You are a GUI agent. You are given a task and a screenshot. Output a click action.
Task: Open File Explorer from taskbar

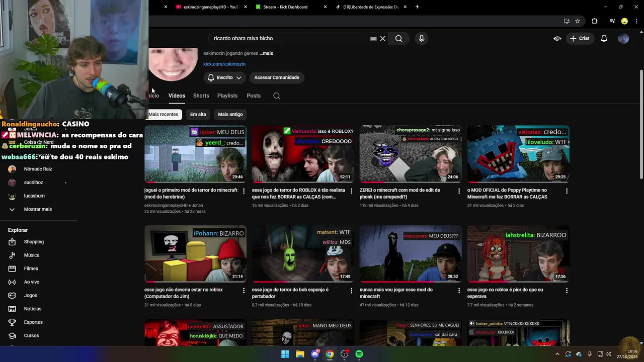300,354
